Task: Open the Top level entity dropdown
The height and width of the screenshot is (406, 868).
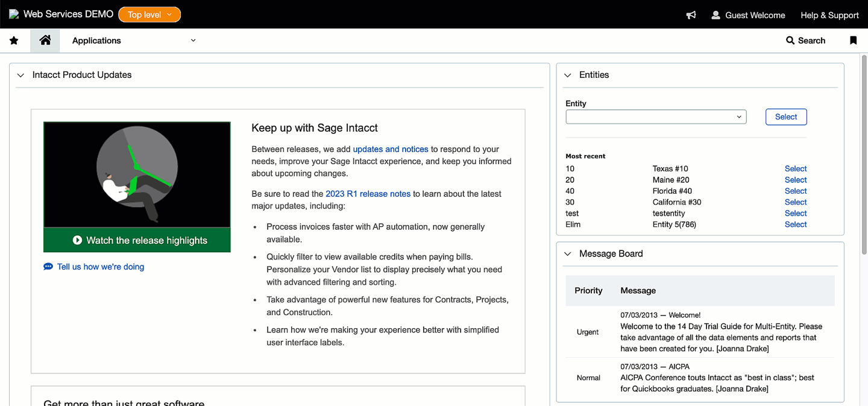Action: point(149,14)
